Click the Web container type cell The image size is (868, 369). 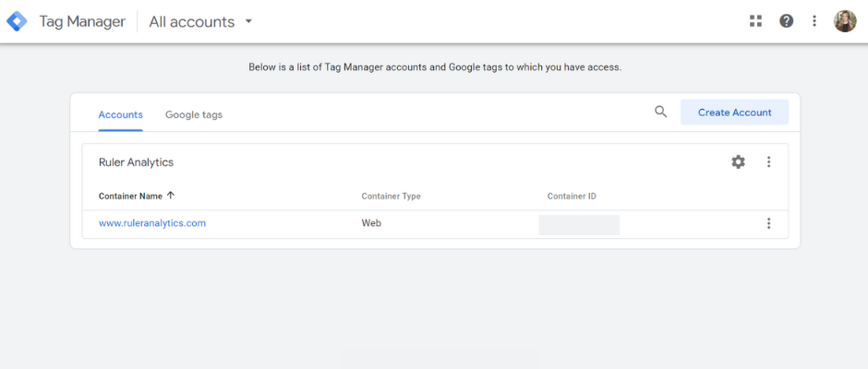pyautogui.click(x=371, y=223)
